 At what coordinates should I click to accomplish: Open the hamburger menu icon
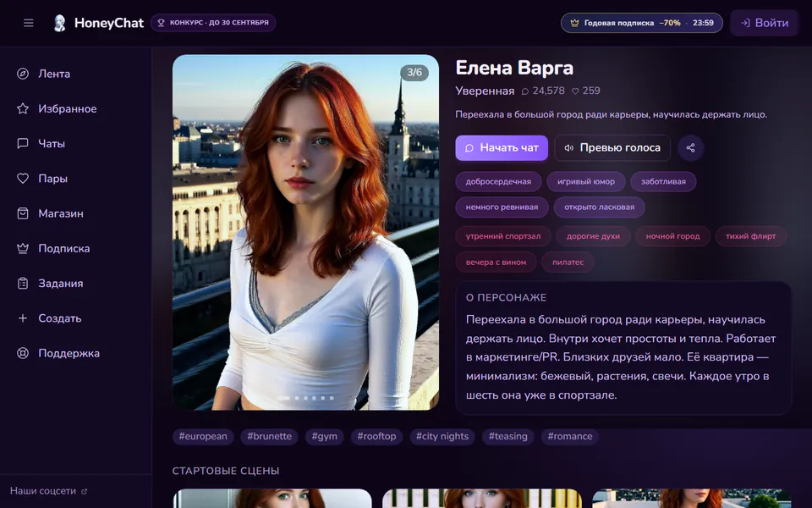(x=29, y=23)
